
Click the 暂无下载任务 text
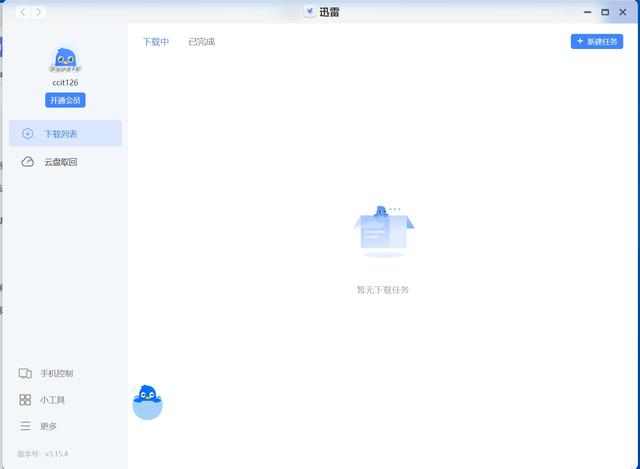pos(382,290)
